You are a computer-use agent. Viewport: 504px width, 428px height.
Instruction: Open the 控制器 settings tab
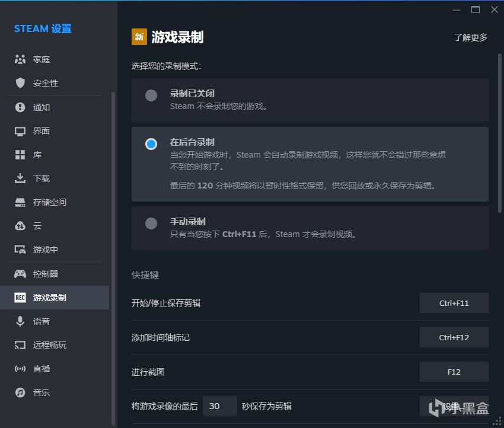(x=55, y=274)
